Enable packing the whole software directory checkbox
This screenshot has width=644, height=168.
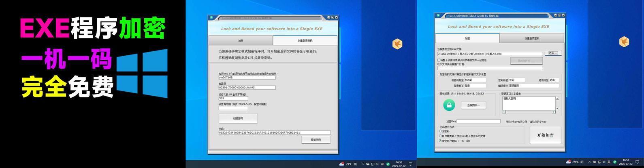tap(439, 60)
